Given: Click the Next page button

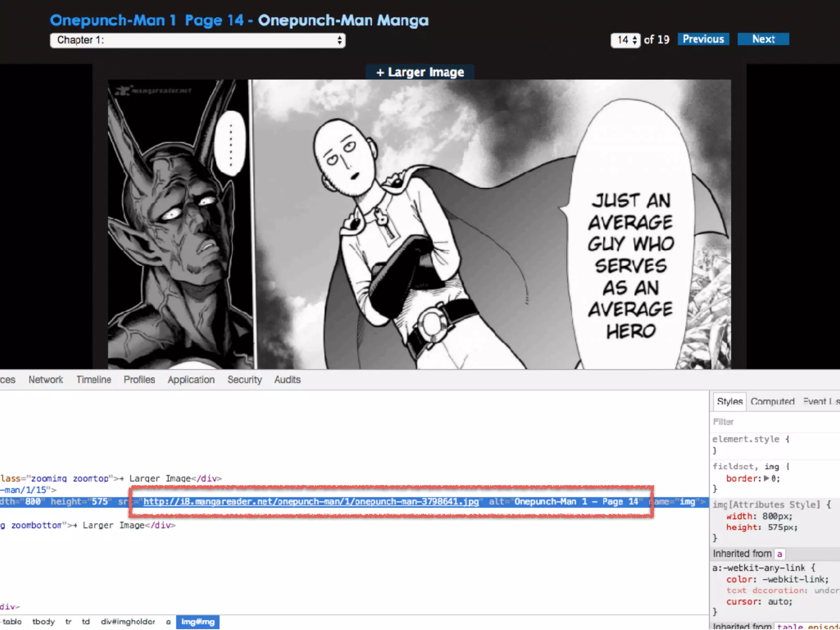Looking at the screenshot, I should [763, 39].
